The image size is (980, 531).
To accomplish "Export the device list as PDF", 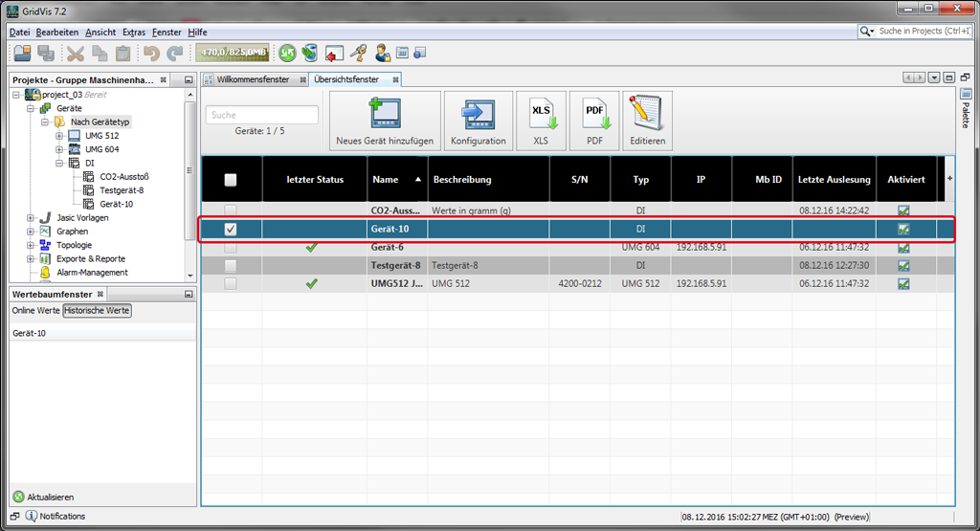I will [594, 114].
